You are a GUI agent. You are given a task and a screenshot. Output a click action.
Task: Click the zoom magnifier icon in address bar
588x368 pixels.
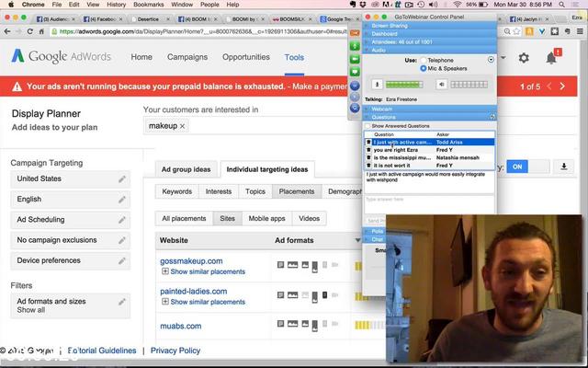pyautogui.click(x=507, y=31)
